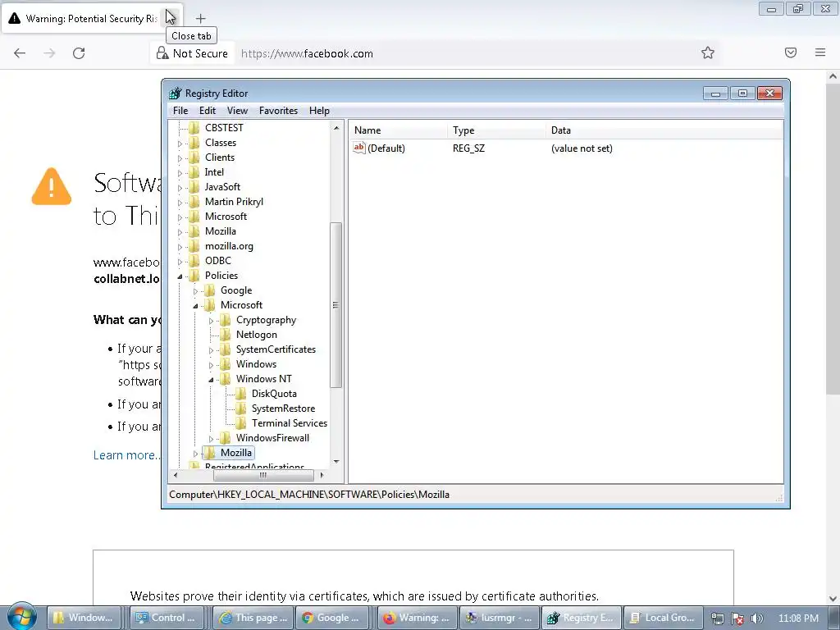Open the Registry Editor File menu
The image size is (840, 630).
(x=180, y=111)
